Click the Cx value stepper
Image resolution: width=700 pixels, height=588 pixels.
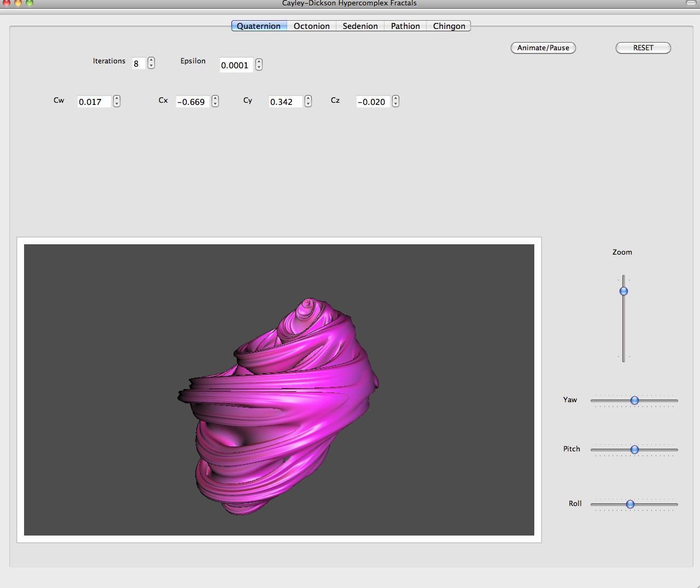[x=215, y=102]
